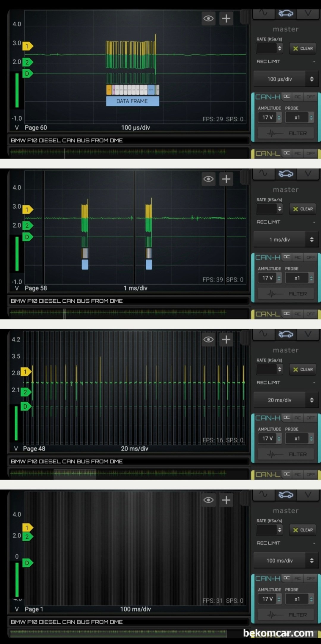Set CAN-H coupling to AC in 100 µs/div panel
321x644 pixels.
coord(298,97)
